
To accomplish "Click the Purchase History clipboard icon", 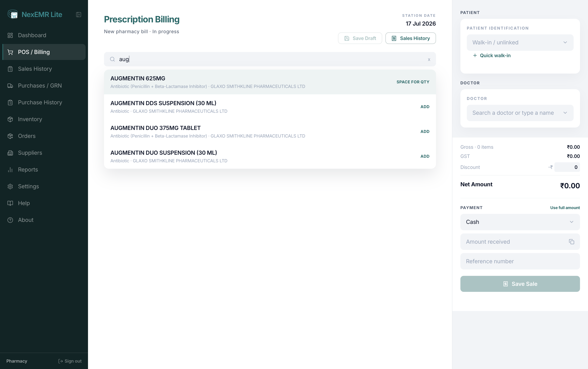I will click(x=10, y=103).
